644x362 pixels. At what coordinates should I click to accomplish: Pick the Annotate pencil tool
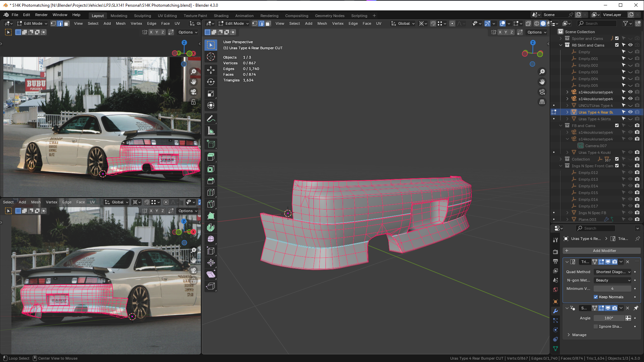(x=211, y=119)
